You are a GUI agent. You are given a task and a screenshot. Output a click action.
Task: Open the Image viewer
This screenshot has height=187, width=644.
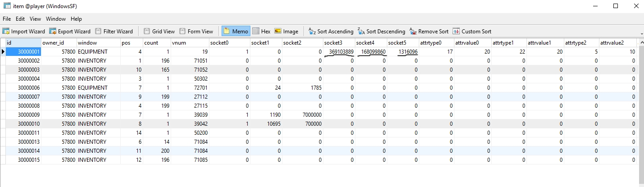[x=286, y=32]
